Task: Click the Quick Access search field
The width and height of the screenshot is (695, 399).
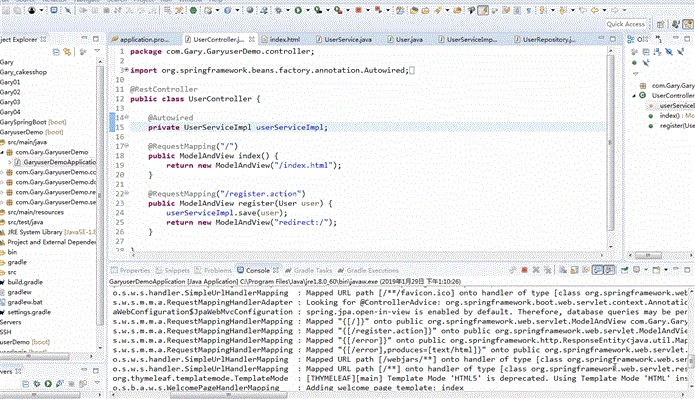Action: coord(626,24)
